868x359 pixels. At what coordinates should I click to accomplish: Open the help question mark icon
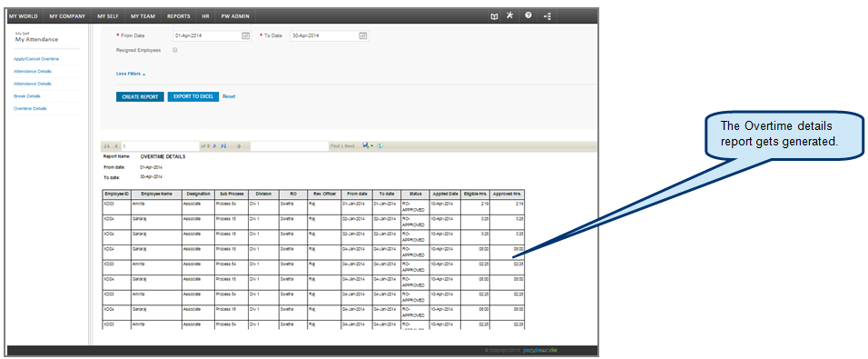(x=528, y=15)
